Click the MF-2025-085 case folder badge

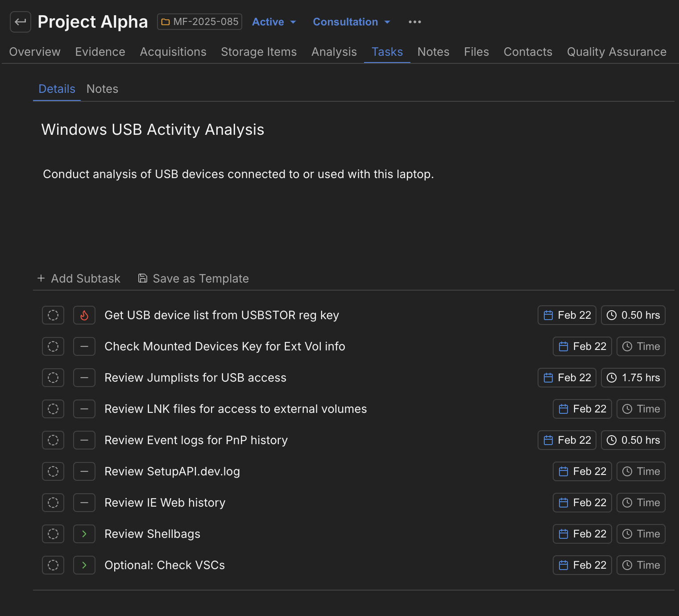(199, 22)
